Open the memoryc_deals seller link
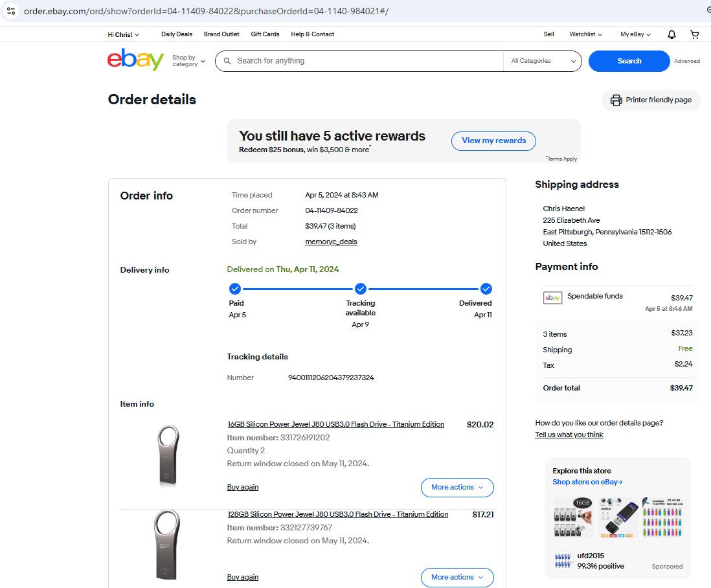 point(331,242)
